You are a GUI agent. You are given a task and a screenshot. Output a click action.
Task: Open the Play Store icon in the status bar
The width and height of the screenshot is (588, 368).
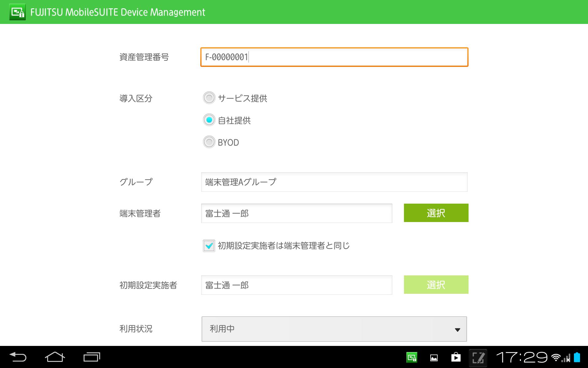[x=456, y=357]
